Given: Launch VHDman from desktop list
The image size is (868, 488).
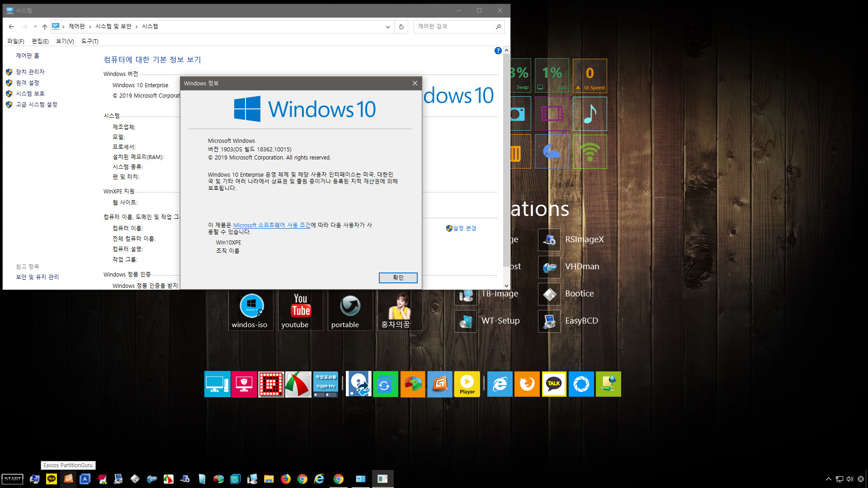Looking at the screenshot, I should coord(570,267).
